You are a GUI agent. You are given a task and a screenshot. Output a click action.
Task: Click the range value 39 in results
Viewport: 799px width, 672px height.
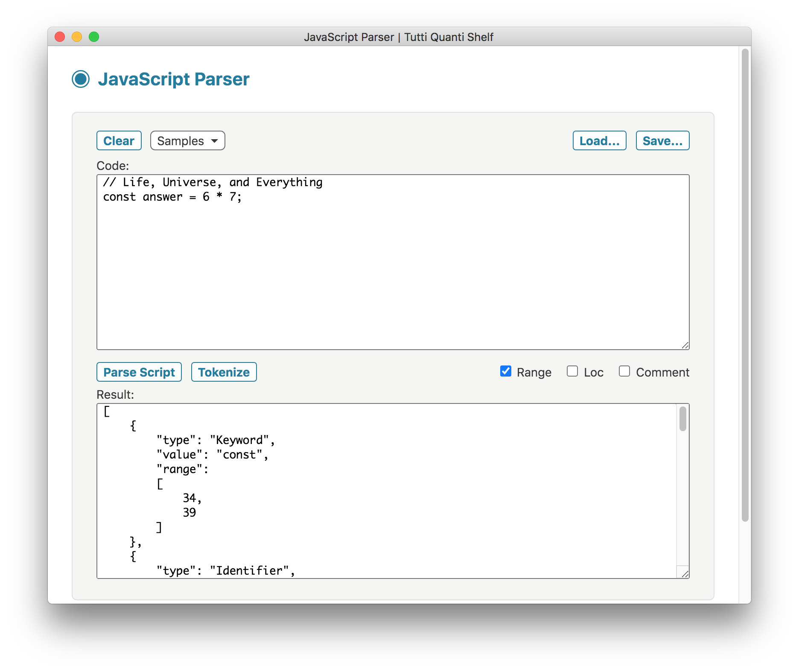pos(189,513)
